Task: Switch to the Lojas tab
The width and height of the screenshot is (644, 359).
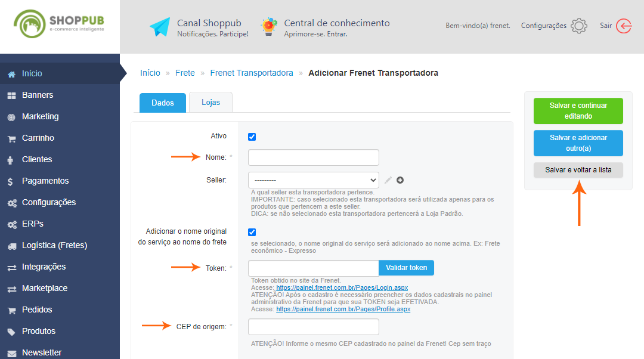Action: tap(210, 103)
